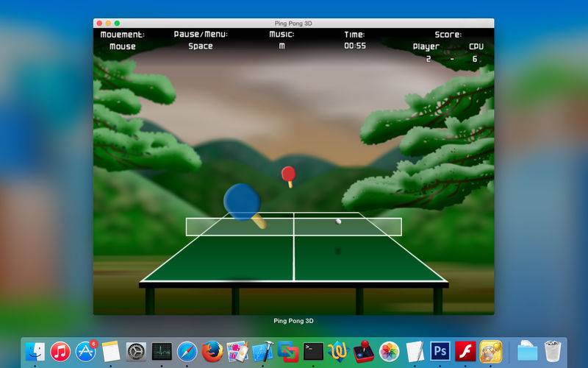Click the Player score label
This screenshot has height=368, width=588.
click(x=426, y=46)
